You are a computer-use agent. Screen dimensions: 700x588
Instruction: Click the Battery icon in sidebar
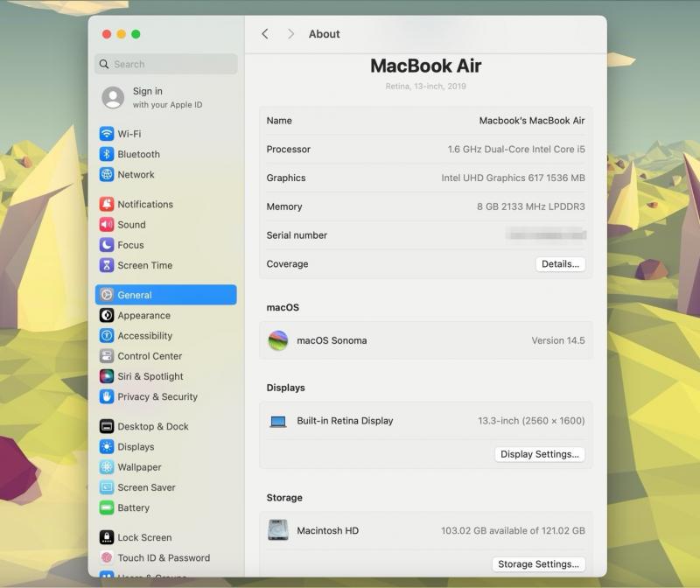click(107, 507)
